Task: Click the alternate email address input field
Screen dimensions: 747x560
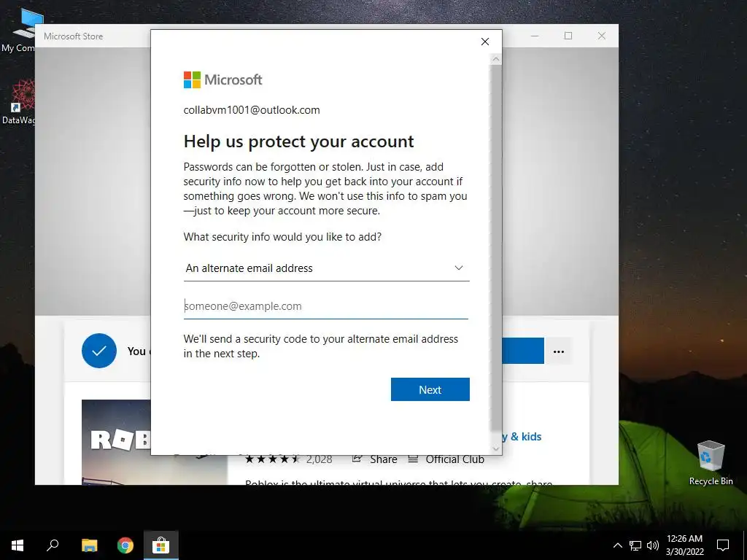Action: point(326,306)
